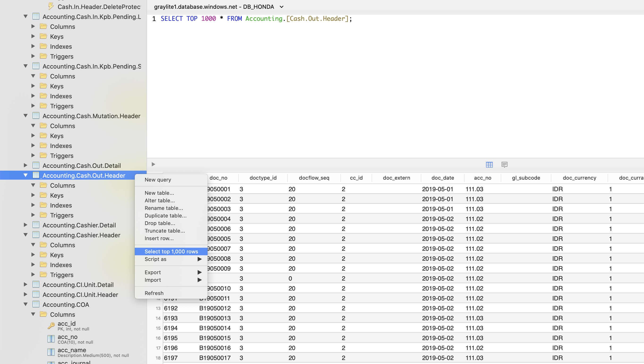This screenshot has height=364, width=644.
Task: Show query results as text view
Action: [x=504, y=165]
